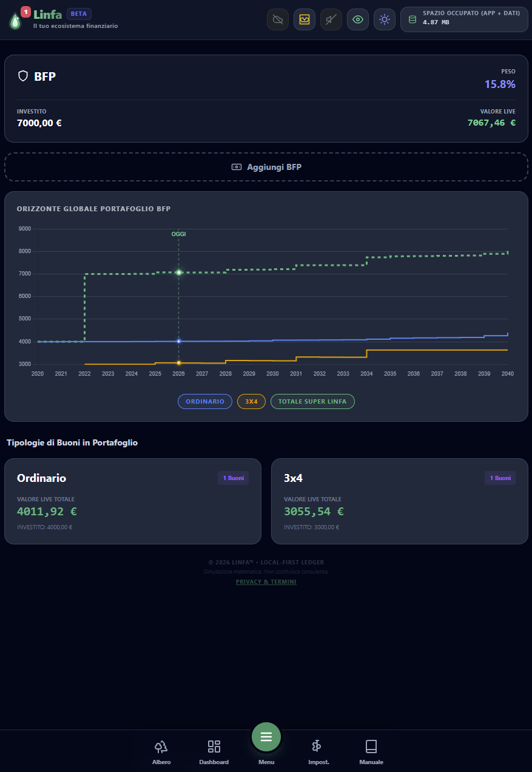Click the ORIZZONTE GLOBALE PORTAFOGLIO BFP heading
The image size is (532, 772).
click(x=93, y=209)
